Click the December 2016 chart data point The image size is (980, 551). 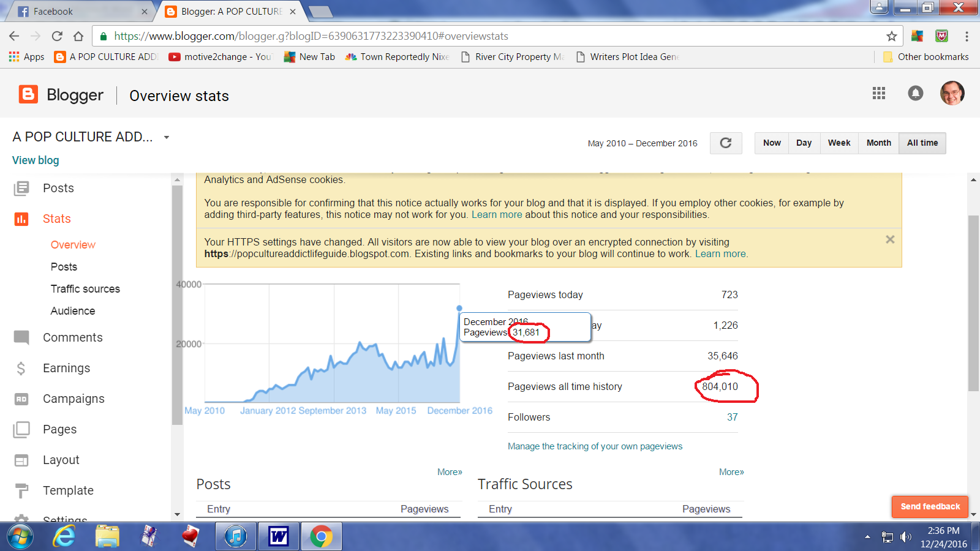pos(459,309)
